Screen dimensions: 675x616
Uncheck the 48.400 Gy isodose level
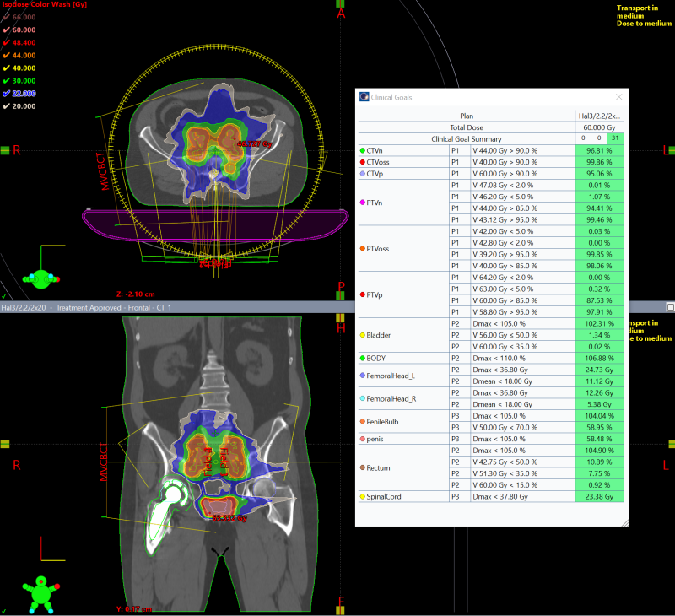tap(6, 42)
